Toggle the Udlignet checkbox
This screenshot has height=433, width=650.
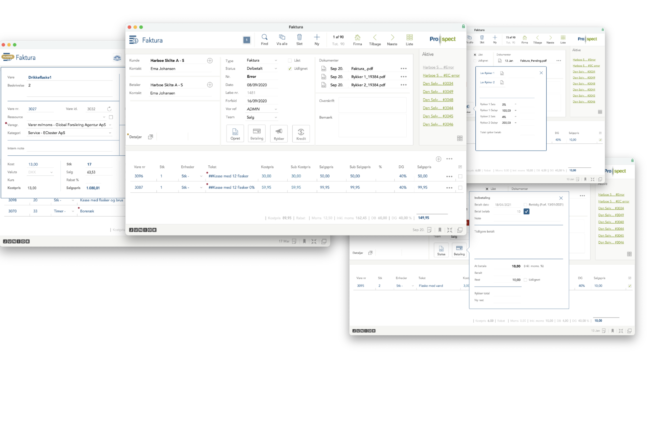291,67
